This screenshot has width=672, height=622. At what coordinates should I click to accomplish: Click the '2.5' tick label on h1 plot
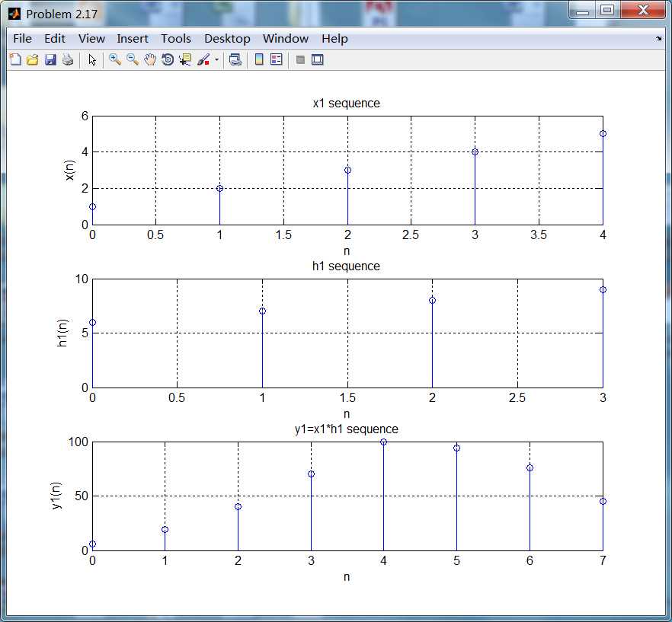point(517,397)
